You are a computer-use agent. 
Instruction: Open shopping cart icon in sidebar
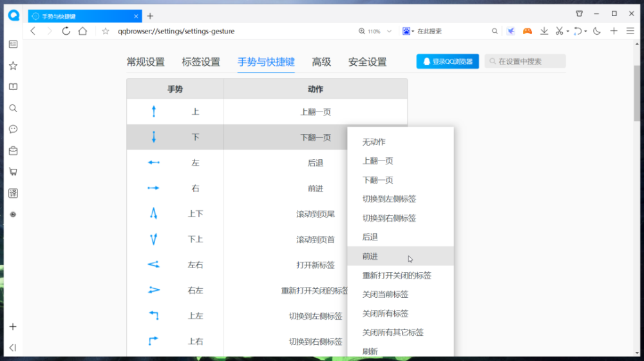[x=13, y=172]
